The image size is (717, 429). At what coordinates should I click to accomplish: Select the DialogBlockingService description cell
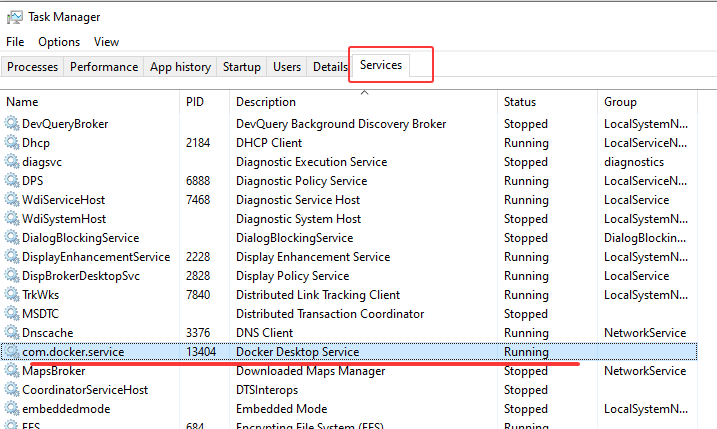pyautogui.click(x=294, y=238)
